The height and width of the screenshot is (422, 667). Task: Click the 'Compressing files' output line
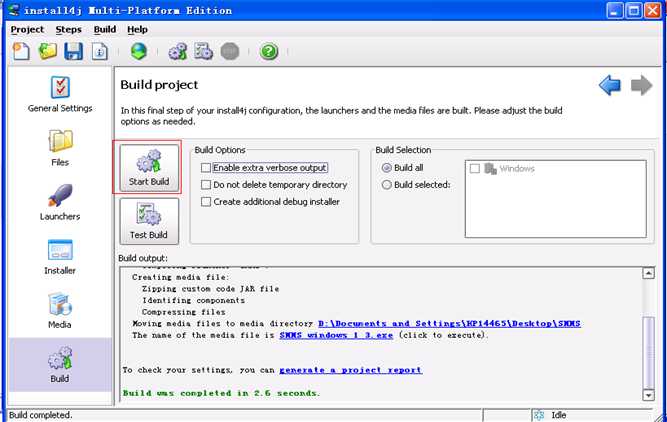pyautogui.click(x=184, y=312)
